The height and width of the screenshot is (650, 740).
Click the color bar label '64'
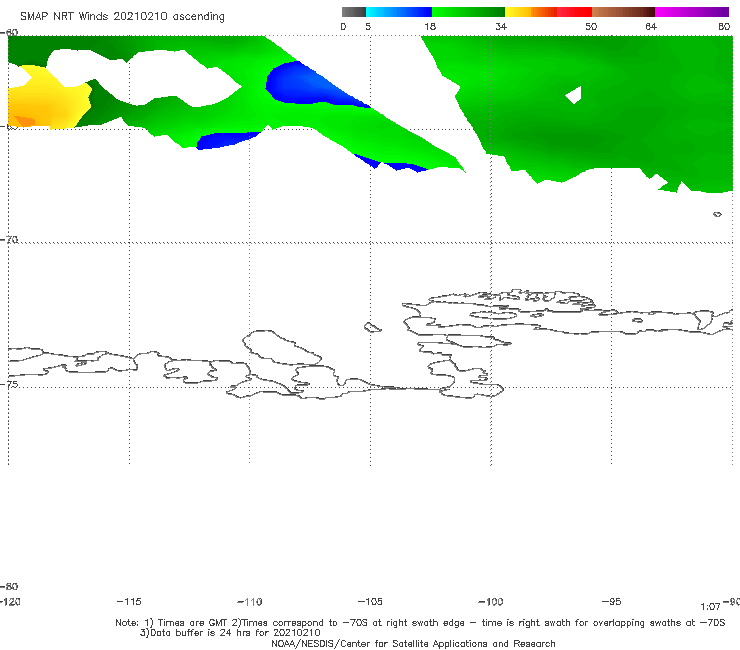tap(651, 26)
